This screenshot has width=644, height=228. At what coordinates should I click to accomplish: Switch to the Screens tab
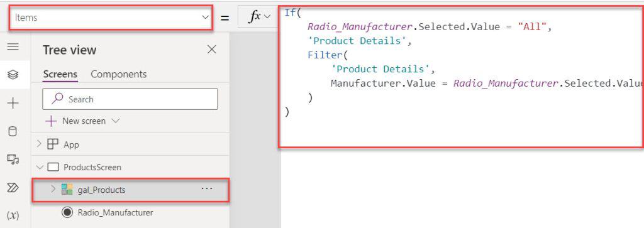coord(60,74)
